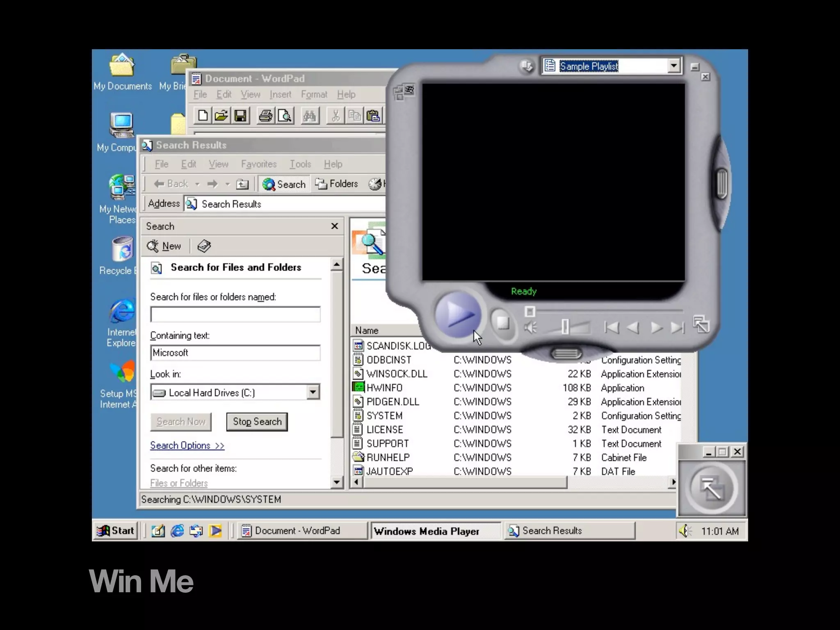Click the Find binoculars icon in WordPad

[310, 116]
